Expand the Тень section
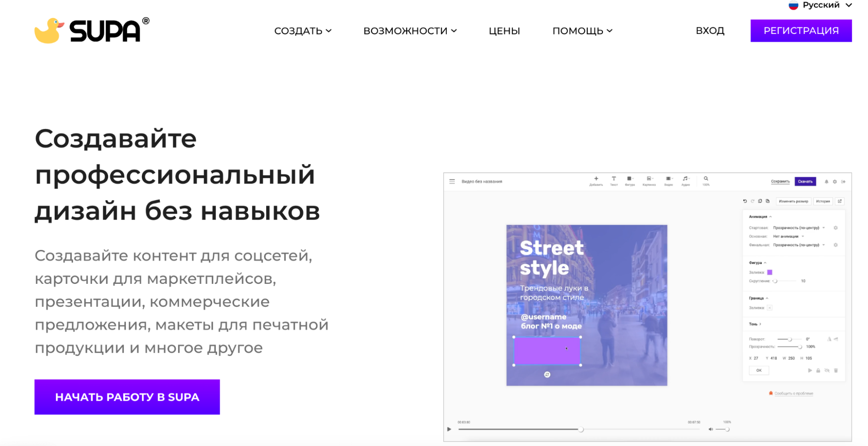This screenshot has width=868, height=446. point(755,324)
